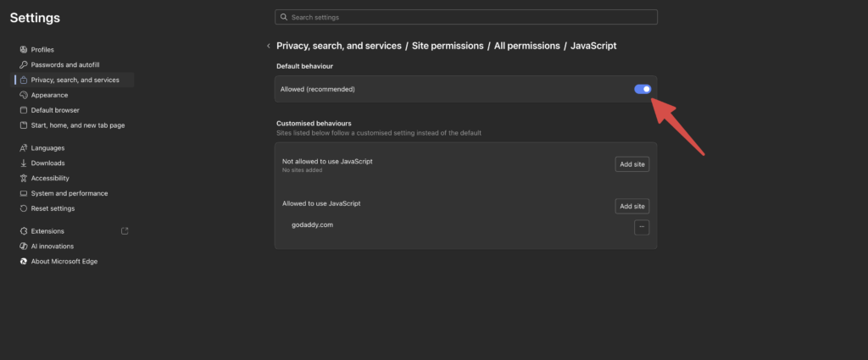Open System and performance settings

point(69,194)
